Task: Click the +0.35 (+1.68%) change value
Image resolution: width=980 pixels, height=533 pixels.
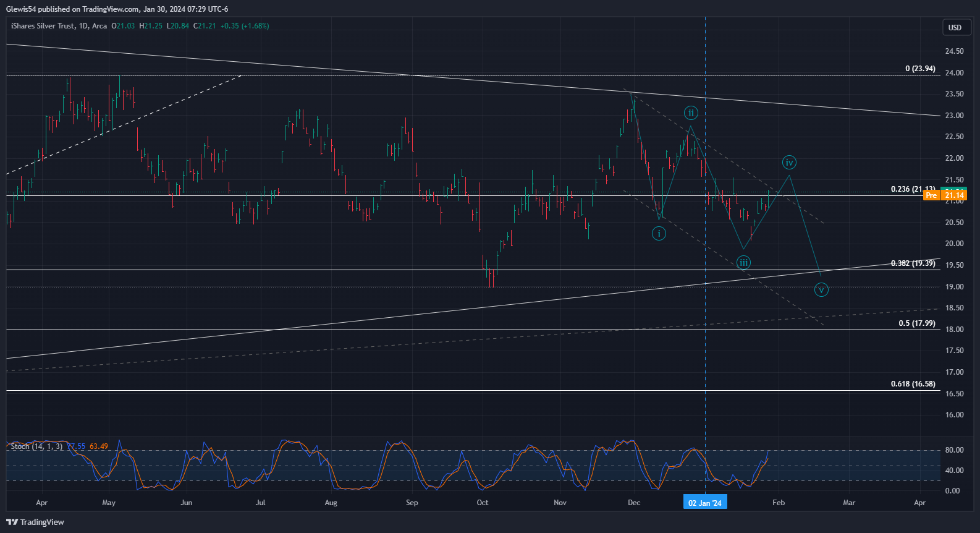Action: [x=245, y=26]
